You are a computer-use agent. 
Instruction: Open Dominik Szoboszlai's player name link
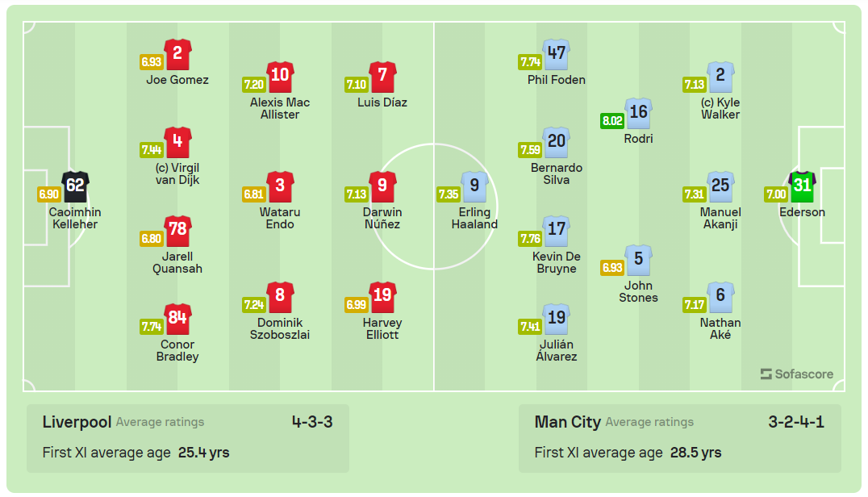click(x=280, y=328)
